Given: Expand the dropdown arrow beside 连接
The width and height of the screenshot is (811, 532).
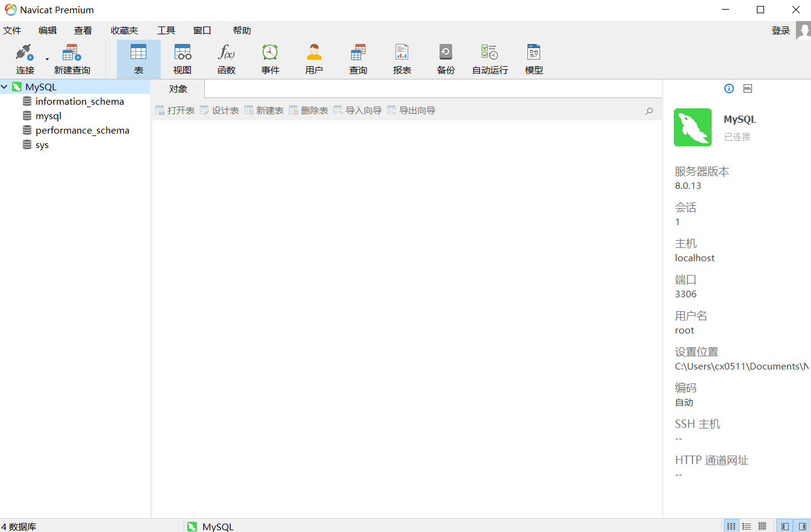Looking at the screenshot, I should [x=47, y=59].
